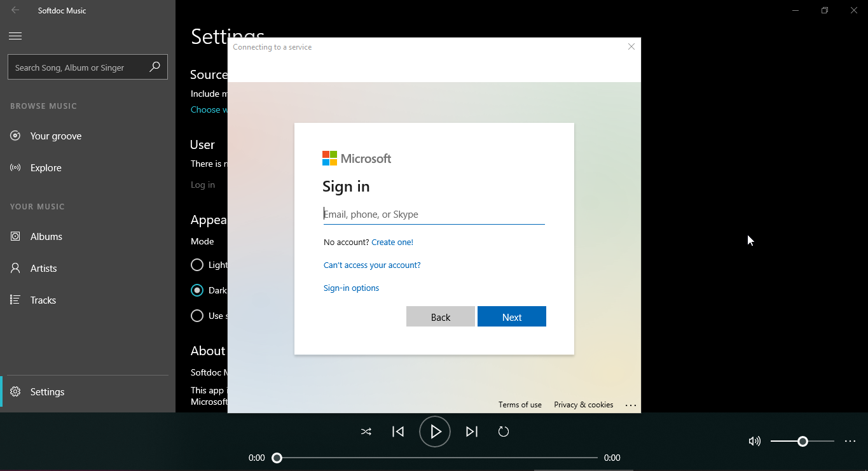Click the Albums icon
This screenshot has height=471, width=868.
point(15,236)
